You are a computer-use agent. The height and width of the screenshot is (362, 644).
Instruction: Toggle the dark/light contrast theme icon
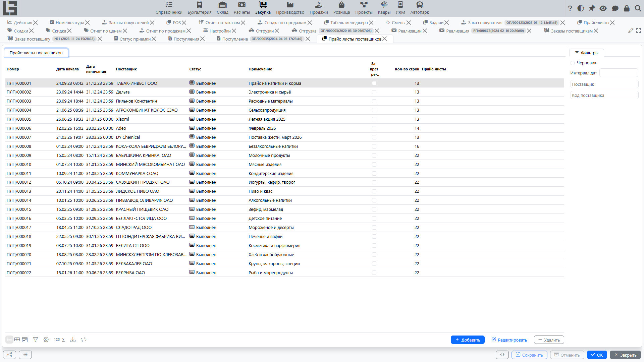[x=581, y=8]
